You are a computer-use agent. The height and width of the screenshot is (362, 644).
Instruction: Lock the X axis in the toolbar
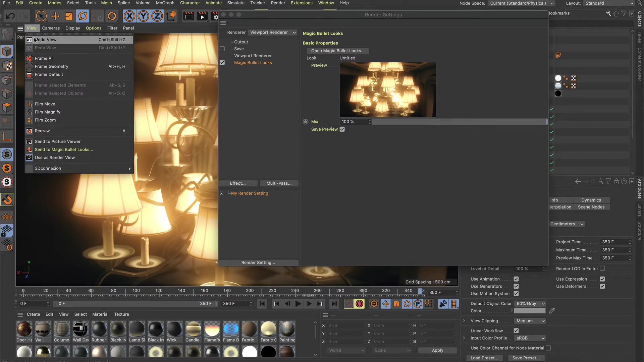click(129, 16)
